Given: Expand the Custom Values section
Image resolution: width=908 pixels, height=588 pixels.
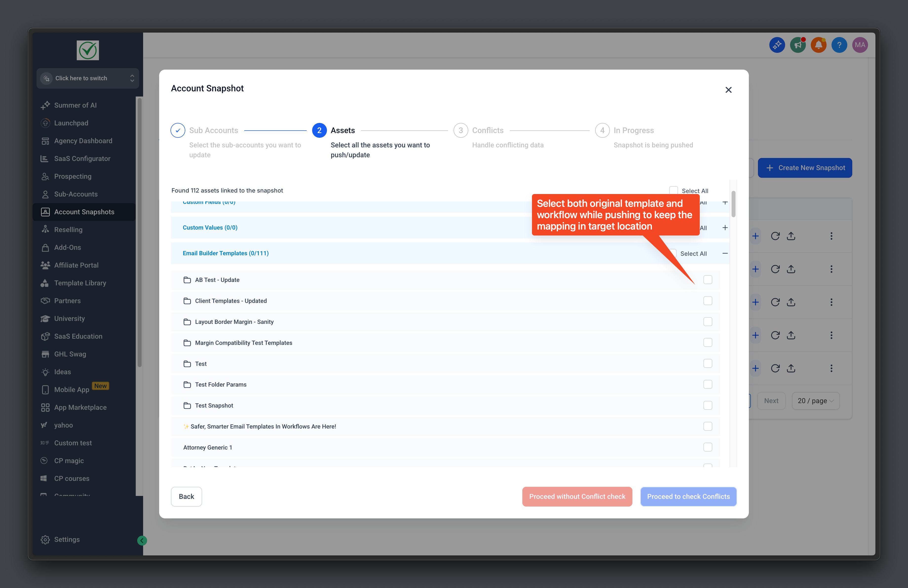Looking at the screenshot, I should tap(725, 228).
